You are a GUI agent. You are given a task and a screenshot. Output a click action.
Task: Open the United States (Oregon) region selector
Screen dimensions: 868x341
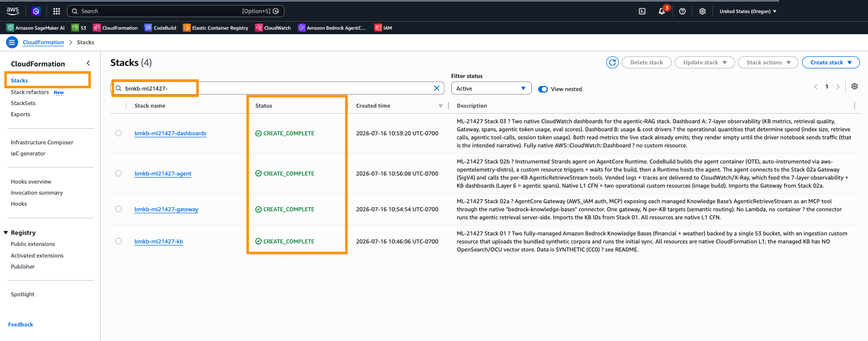(748, 11)
